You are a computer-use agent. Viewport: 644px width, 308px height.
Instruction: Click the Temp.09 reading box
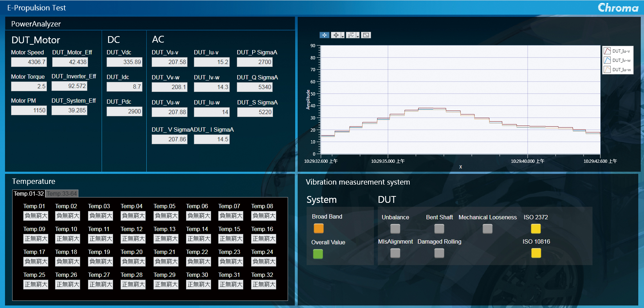(36, 239)
